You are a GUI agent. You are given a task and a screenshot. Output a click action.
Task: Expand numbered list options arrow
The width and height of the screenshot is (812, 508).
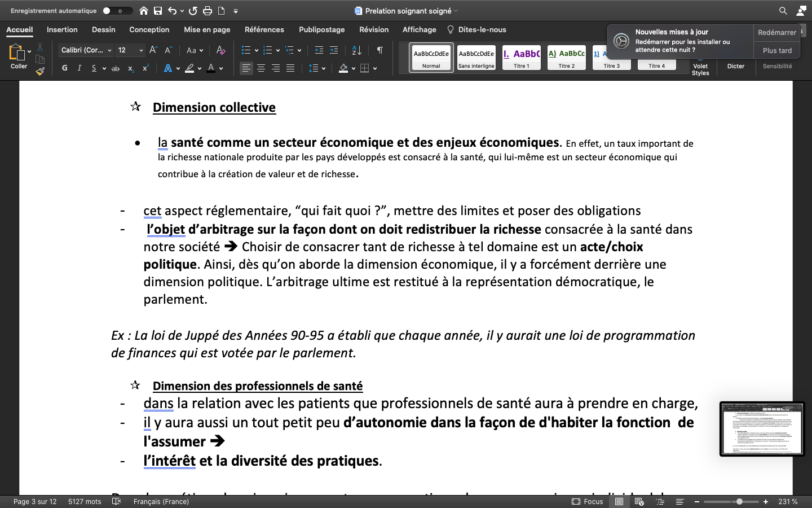pos(278,50)
